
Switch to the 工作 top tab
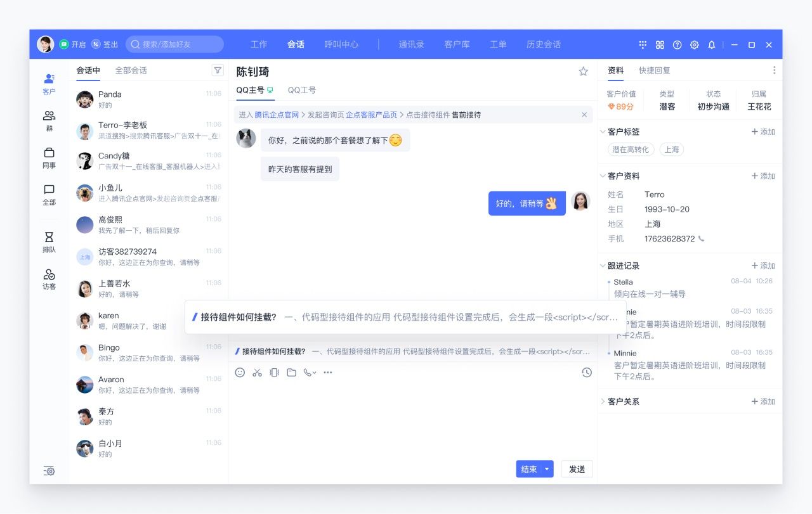click(259, 44)
